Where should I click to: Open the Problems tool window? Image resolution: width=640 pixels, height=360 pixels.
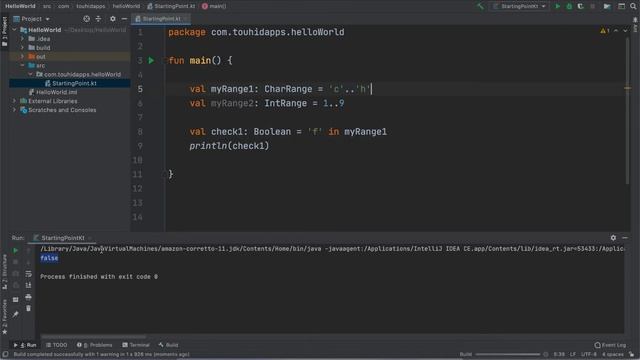point(94,345)
